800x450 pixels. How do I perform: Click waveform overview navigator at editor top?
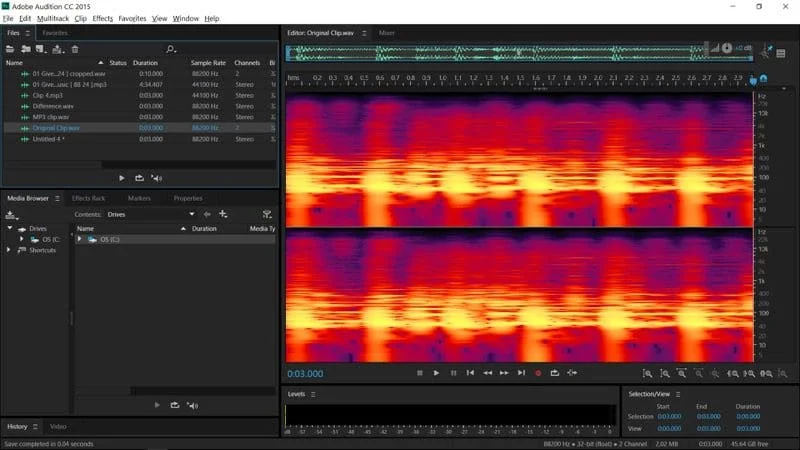519,53
